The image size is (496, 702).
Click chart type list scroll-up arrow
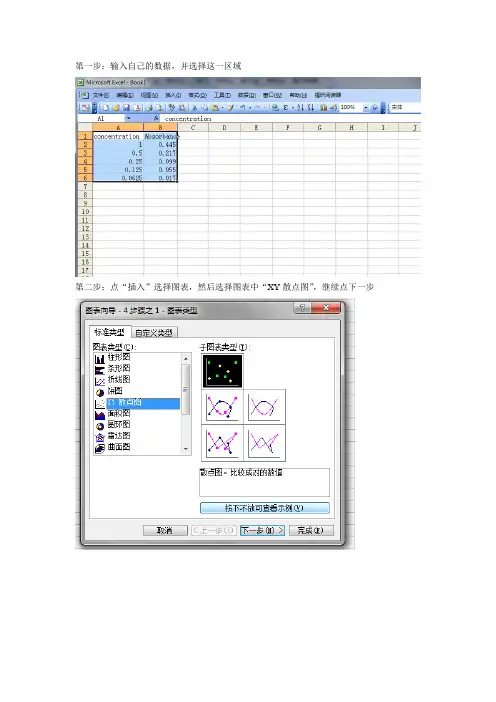[x=186, y=358]
